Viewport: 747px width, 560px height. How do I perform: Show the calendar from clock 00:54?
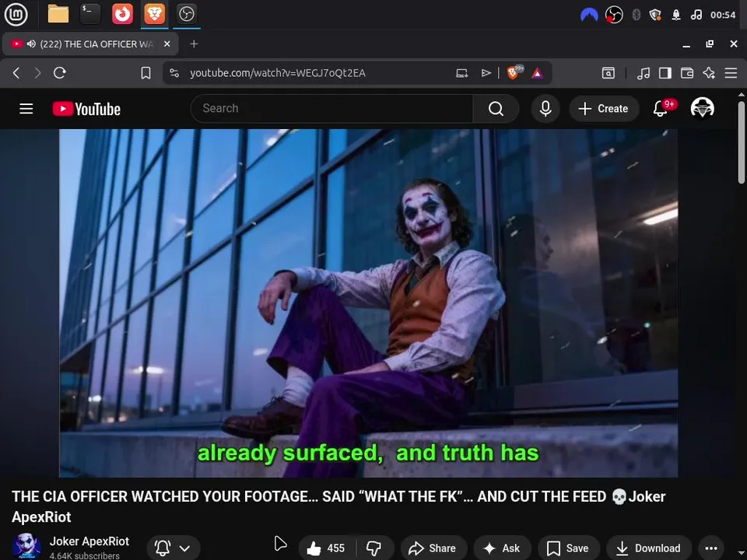[x=723, y=15]
